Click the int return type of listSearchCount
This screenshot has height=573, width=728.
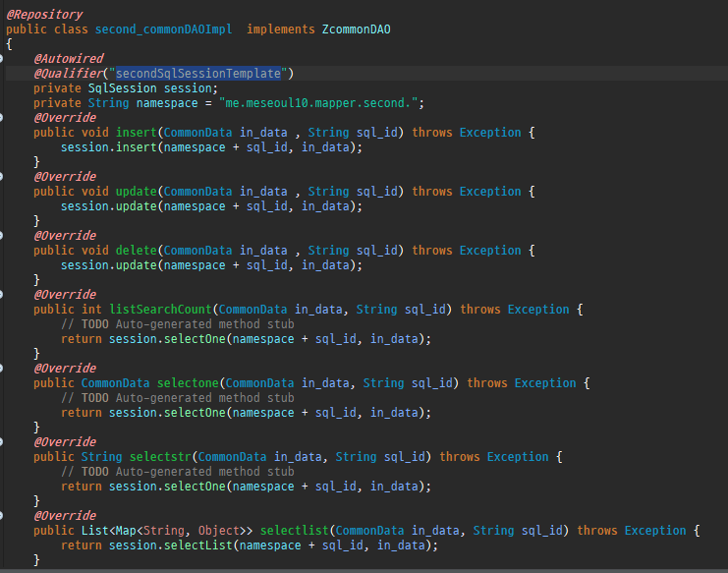click(91, 310)
